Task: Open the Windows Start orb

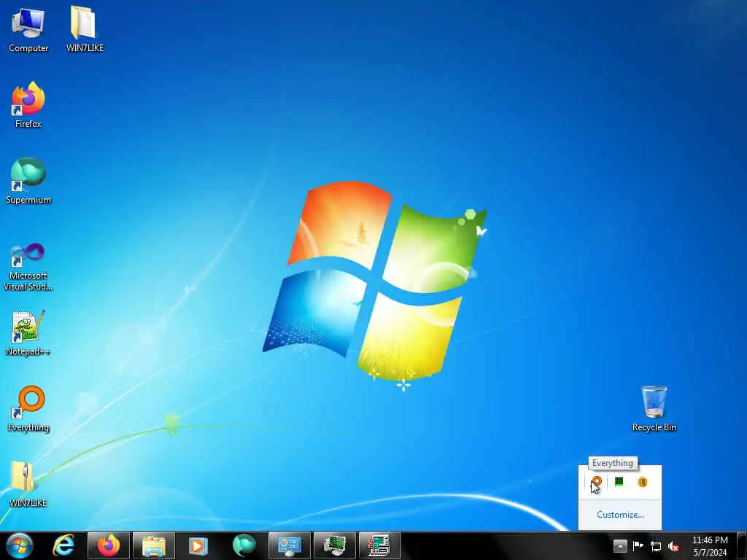Action: click(x=20, y=545)
